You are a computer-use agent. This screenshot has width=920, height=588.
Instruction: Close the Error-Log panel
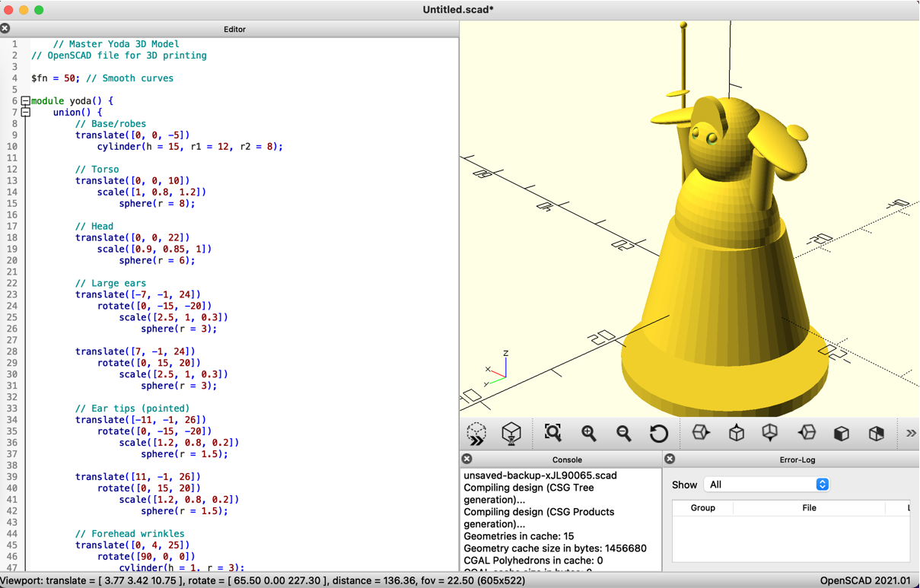coord(670,459)
